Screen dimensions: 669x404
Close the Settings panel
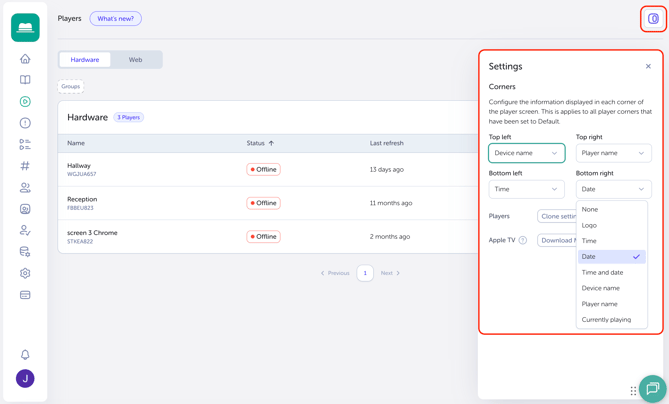point(648,66)
